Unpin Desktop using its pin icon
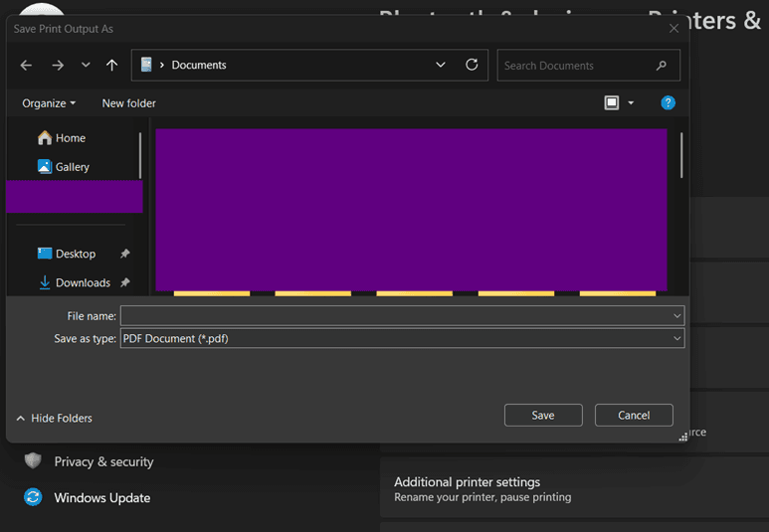The image size is (769, 532). point(125,254)
